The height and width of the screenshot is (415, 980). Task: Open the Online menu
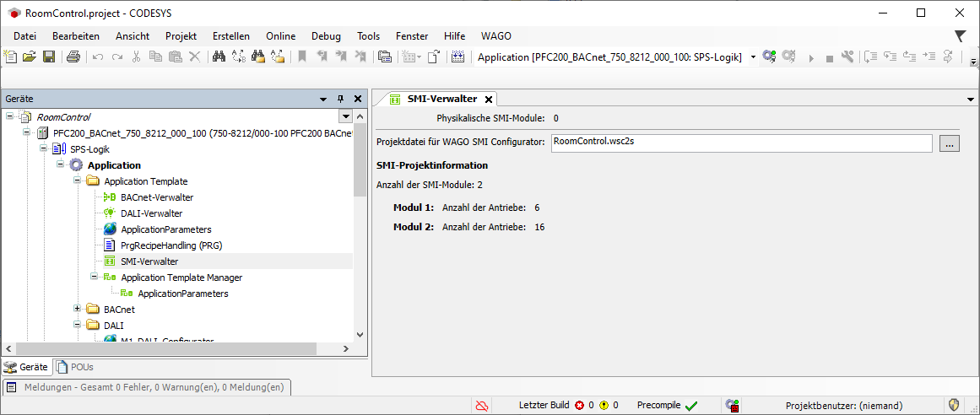280,35
